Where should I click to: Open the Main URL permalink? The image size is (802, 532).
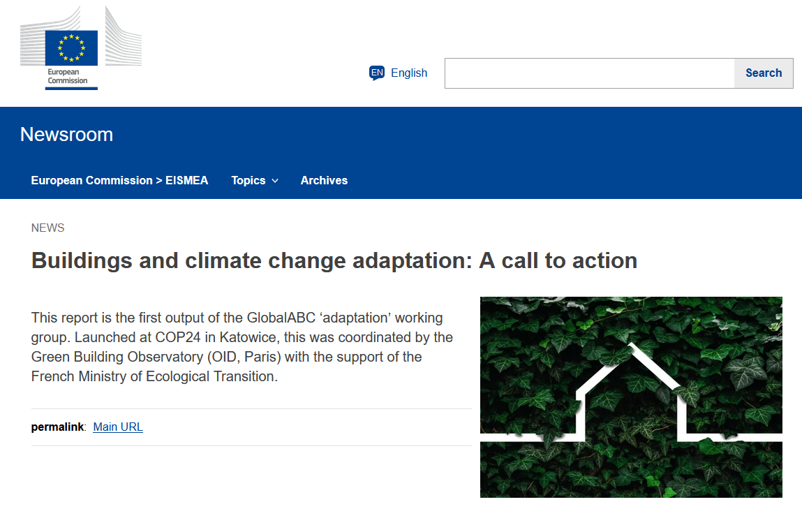[x=118, y=427]
